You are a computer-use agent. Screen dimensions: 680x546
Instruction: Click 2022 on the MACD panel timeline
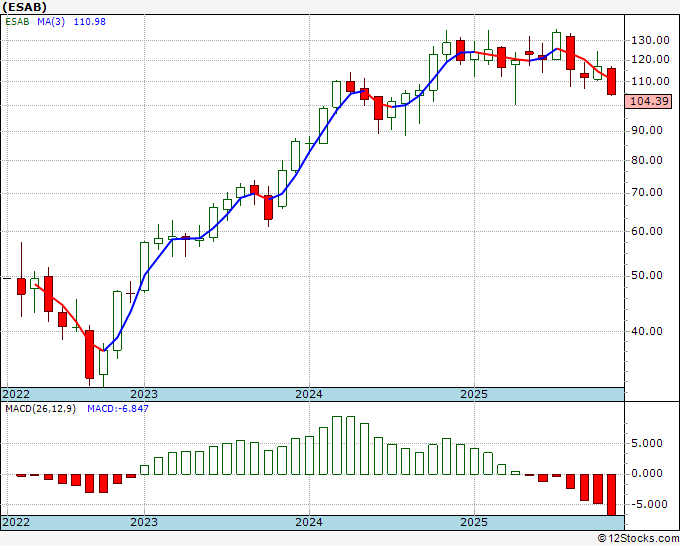click(16, 522)
